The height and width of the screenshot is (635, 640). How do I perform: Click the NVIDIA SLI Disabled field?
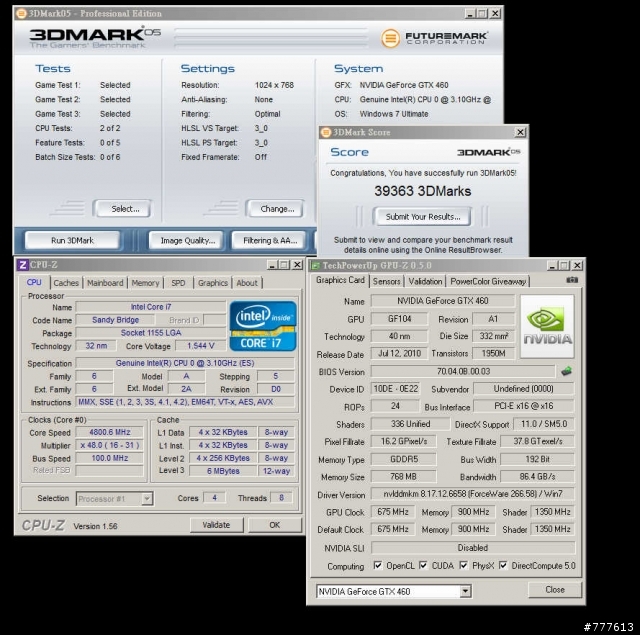[x=473, y=548]
